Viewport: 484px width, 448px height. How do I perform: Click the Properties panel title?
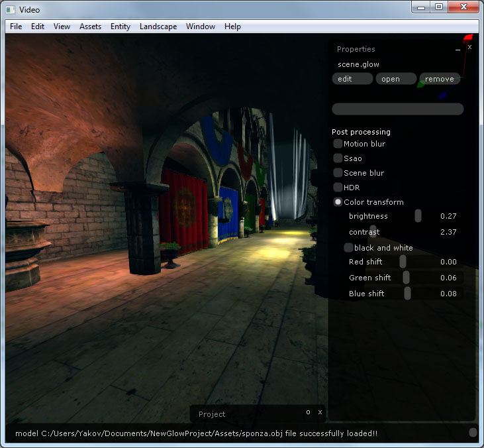356,49
